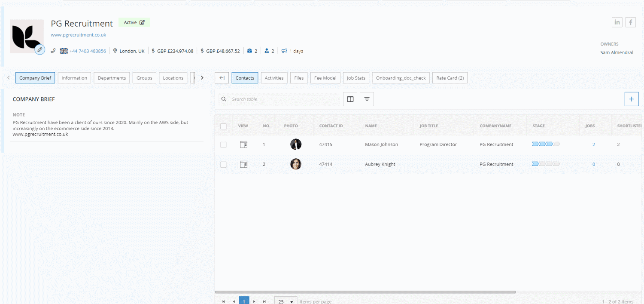Check the Aubrey Knight row checkbox
Image resolution: width=644 pixels, height=304 pixels.
click(x=223, y=165)
